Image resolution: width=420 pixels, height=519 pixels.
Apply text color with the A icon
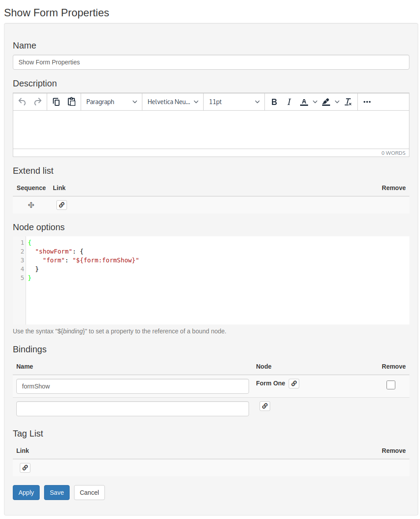[304, 102]
